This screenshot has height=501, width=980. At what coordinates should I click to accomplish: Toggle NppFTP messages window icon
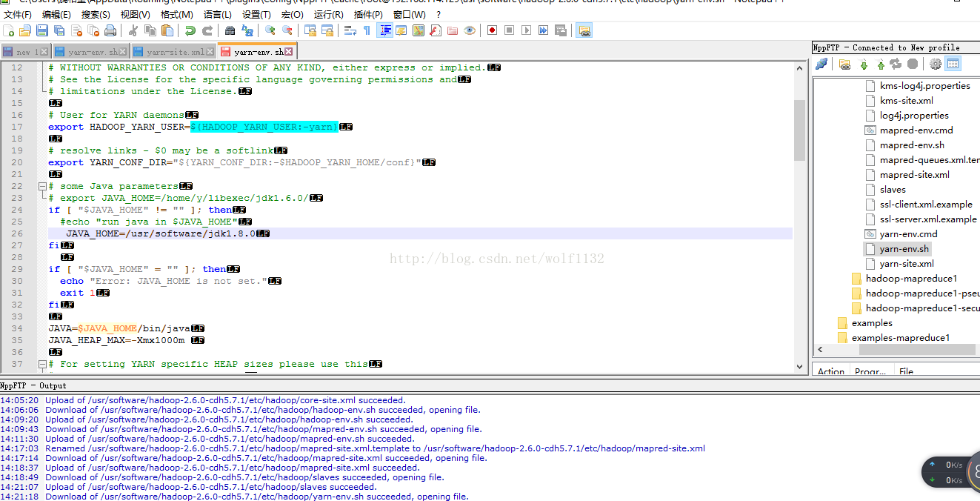(953, 64)
